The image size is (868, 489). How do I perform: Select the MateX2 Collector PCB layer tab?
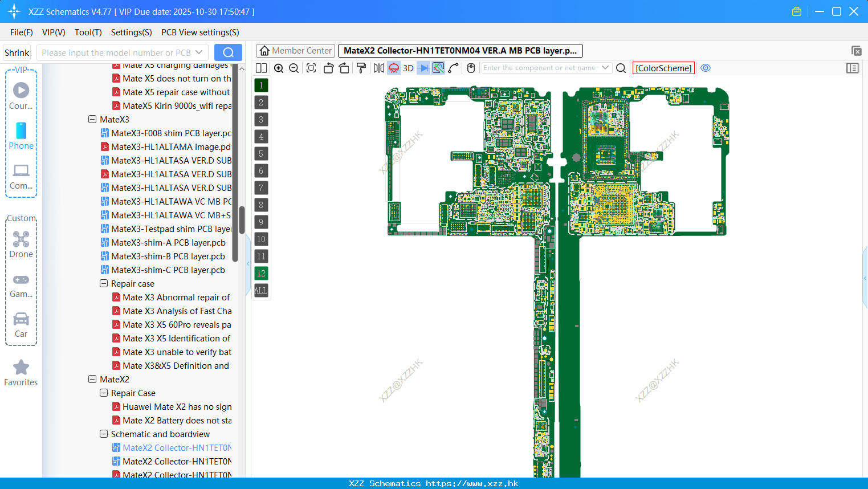[x=461, y=51]
